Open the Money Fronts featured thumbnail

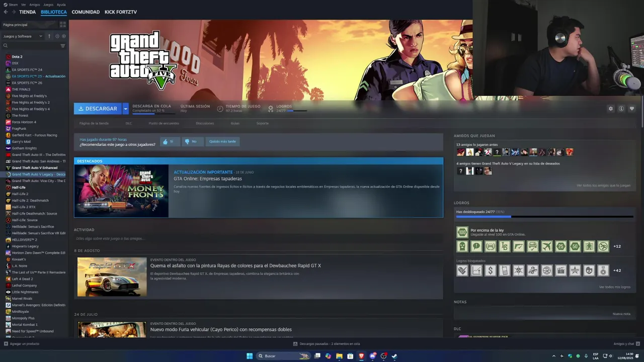(x=121, y=191)
